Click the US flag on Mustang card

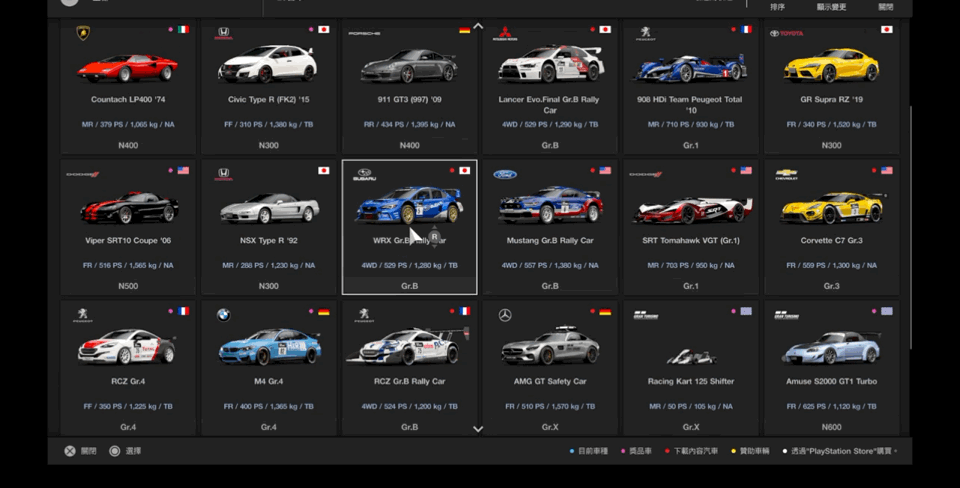(606, 170)
